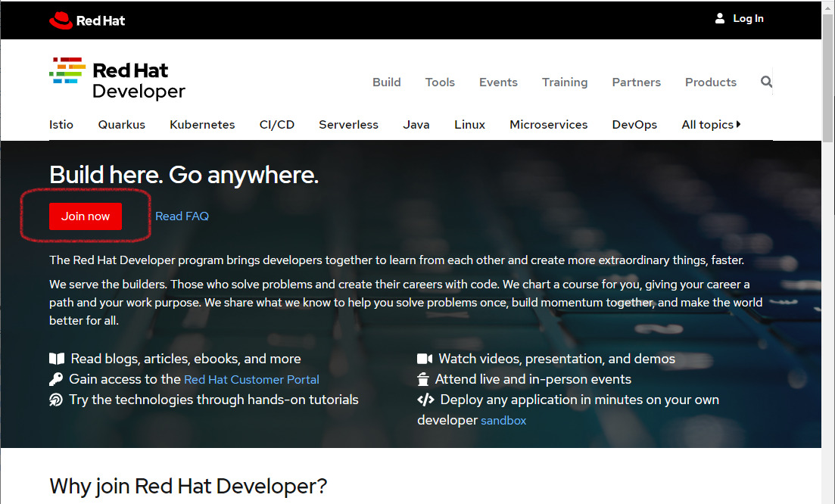Click 'Attend live and in-person events' text
The width and height of the screenshot is (835, 504).
[533, 379]
